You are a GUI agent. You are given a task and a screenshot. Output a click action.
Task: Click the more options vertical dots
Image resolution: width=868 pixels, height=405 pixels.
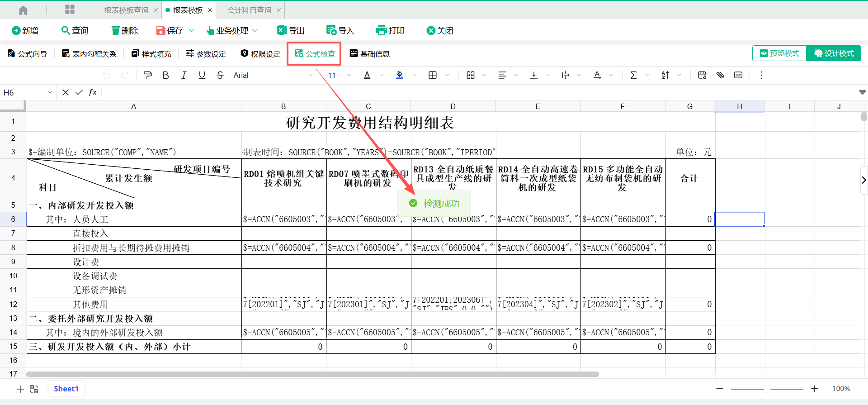(761, 75)
